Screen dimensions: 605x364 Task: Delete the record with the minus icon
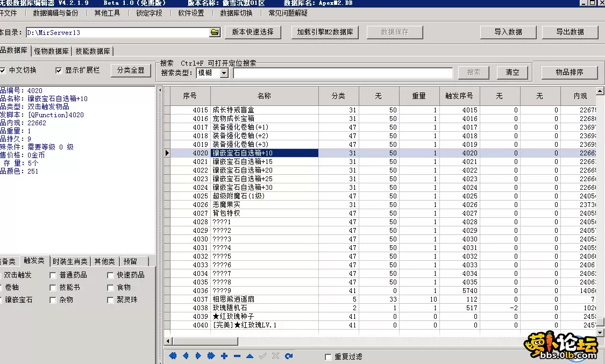pyautogui.click(x=237, y=356)
